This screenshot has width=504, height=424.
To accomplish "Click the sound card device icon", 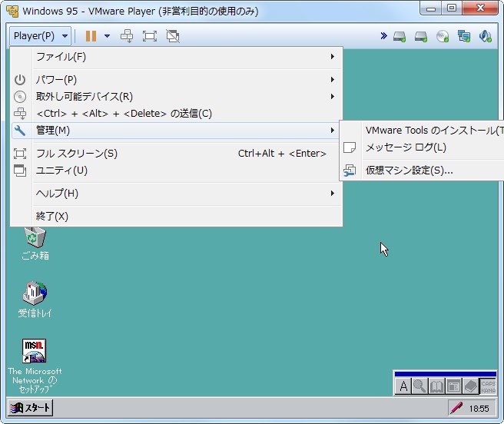I will tap(486, 36).
